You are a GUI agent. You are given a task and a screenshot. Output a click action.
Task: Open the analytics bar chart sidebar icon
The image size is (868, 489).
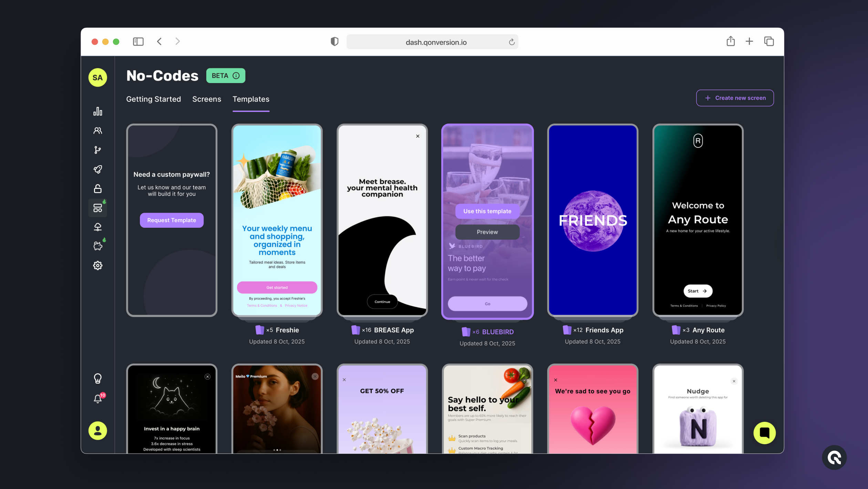97,111
